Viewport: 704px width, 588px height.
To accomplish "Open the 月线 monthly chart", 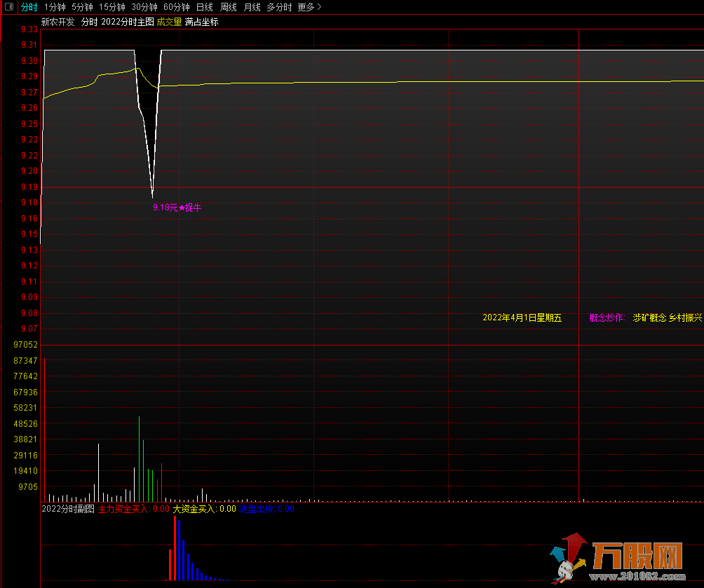I will pos(252,7).
